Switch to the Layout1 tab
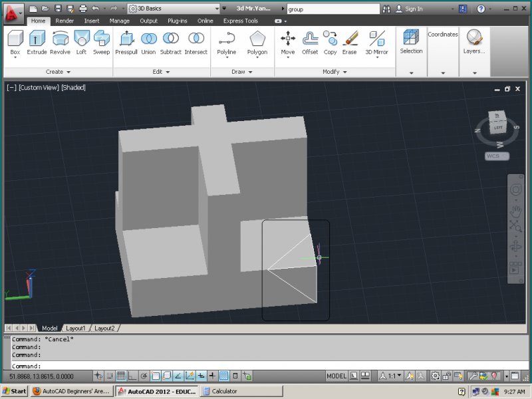 [x=75, y=329]
